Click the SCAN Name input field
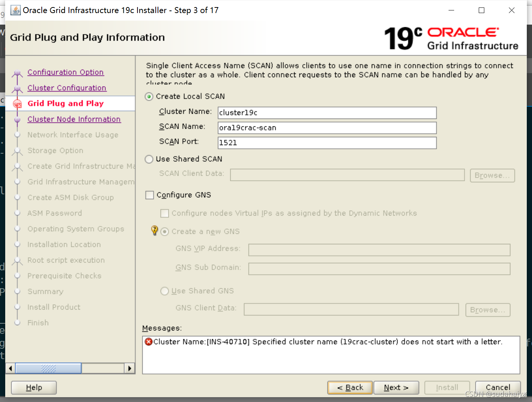 click(x=327, y=128)
